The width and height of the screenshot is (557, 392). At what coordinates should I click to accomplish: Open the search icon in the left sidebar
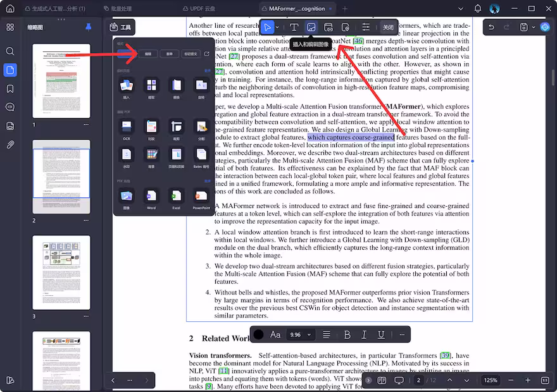(9, 51)
